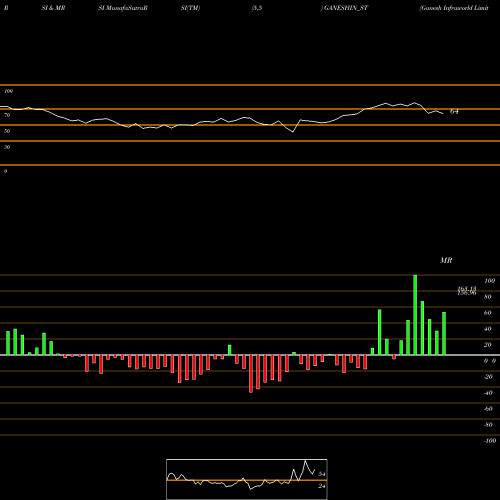This screenshot has width=500, height=500.
Task: Click the '-40' label on MR axis
Action: [x=488, y=393]
